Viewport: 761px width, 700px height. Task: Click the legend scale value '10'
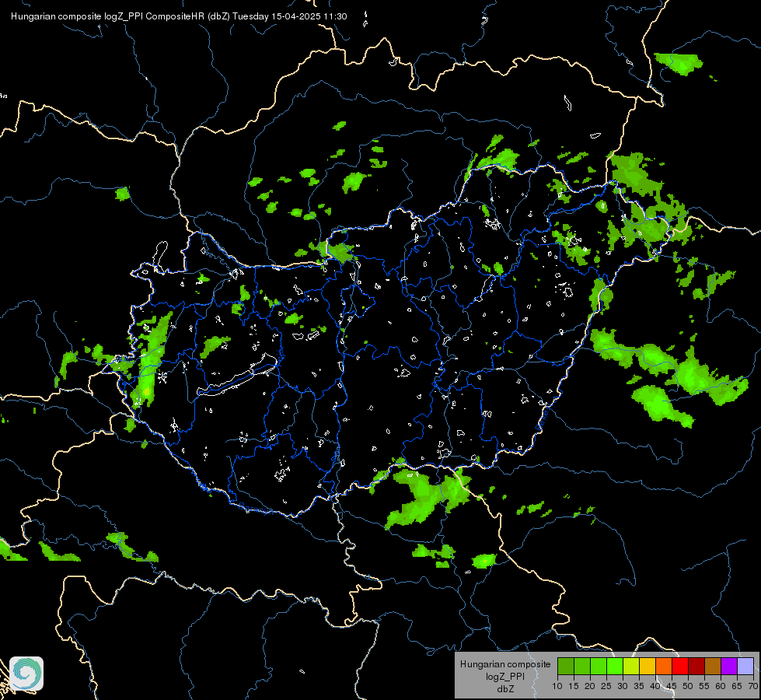(x=557, y=686)
